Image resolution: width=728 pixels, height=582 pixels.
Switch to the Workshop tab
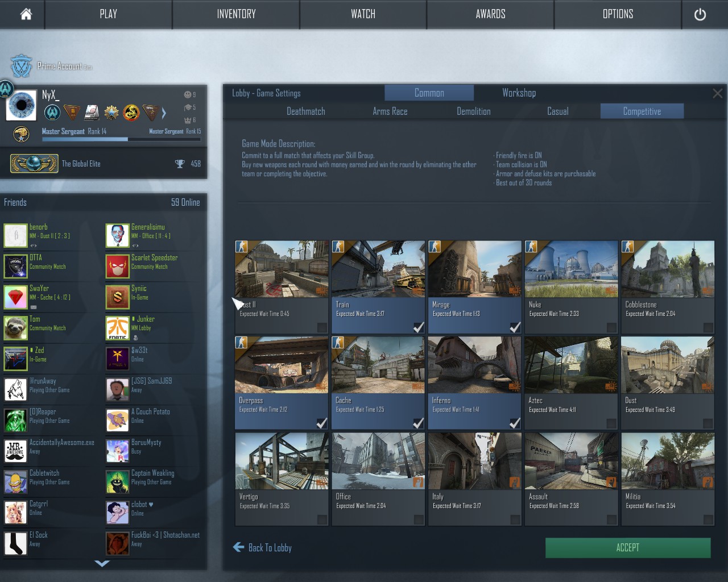tap(519, 93)
